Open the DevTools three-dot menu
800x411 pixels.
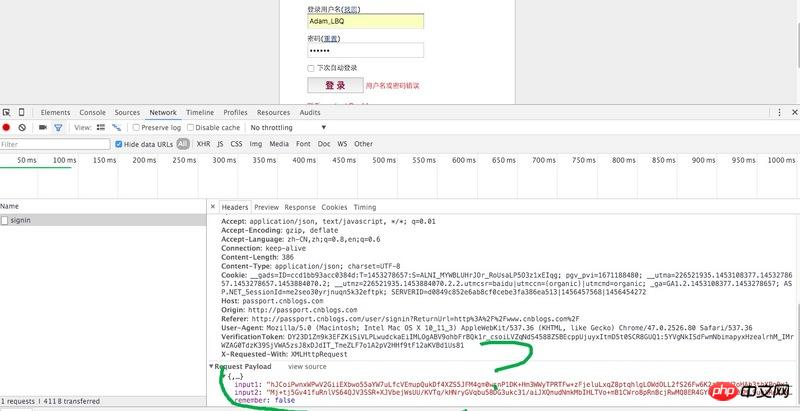(780, 112)
